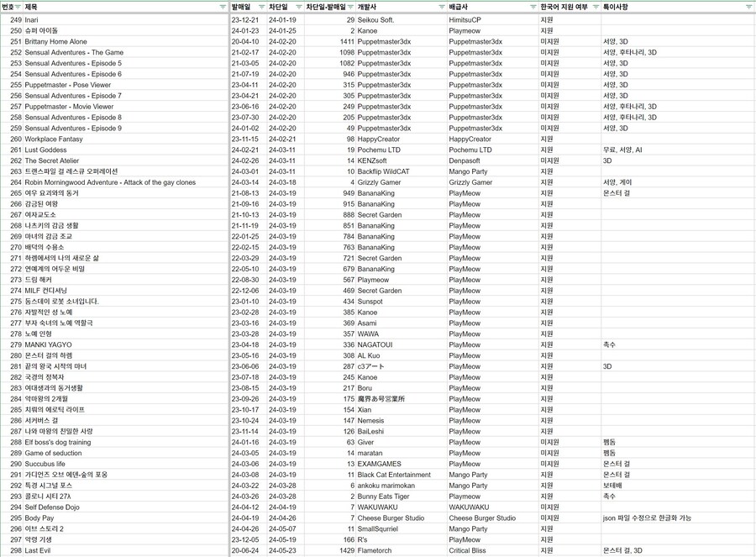Click the 무료, 서양, AI note cell
Viewport: 756px width, 557px height.
point(678,150)
